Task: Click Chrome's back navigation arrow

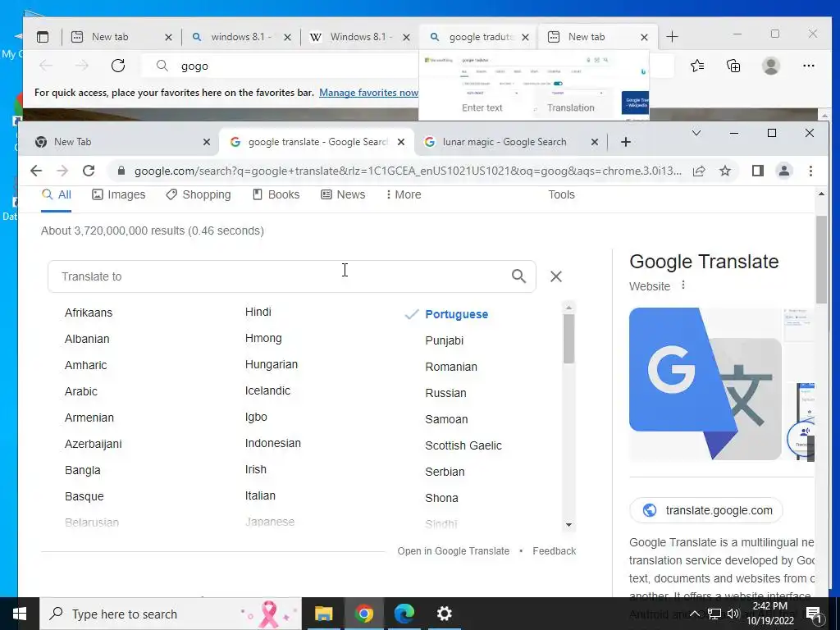Action: click(36, 171)
